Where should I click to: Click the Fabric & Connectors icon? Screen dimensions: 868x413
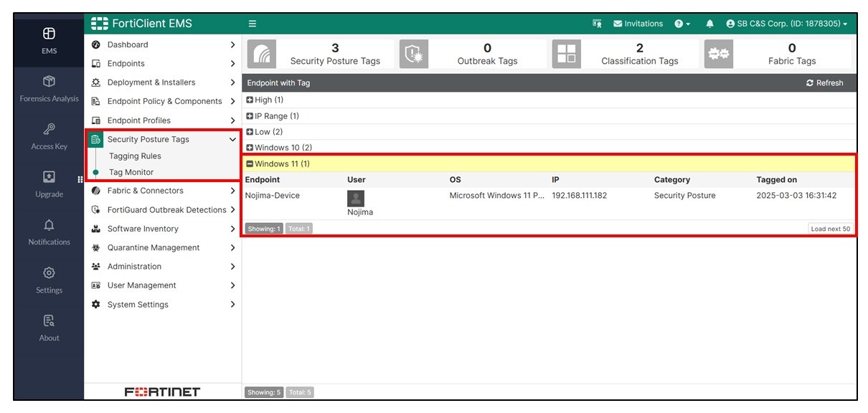pyautogui.click(x=95, y=191)
